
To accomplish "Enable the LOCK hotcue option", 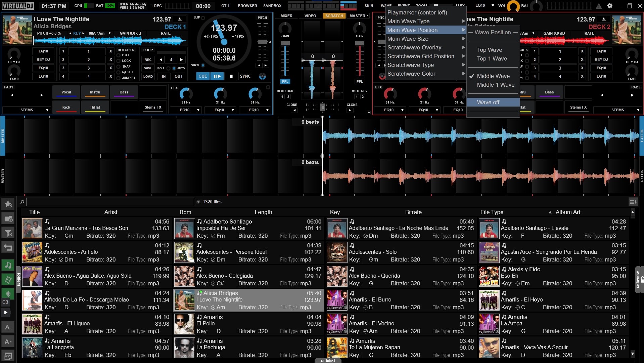I will (x=118, y=61).
